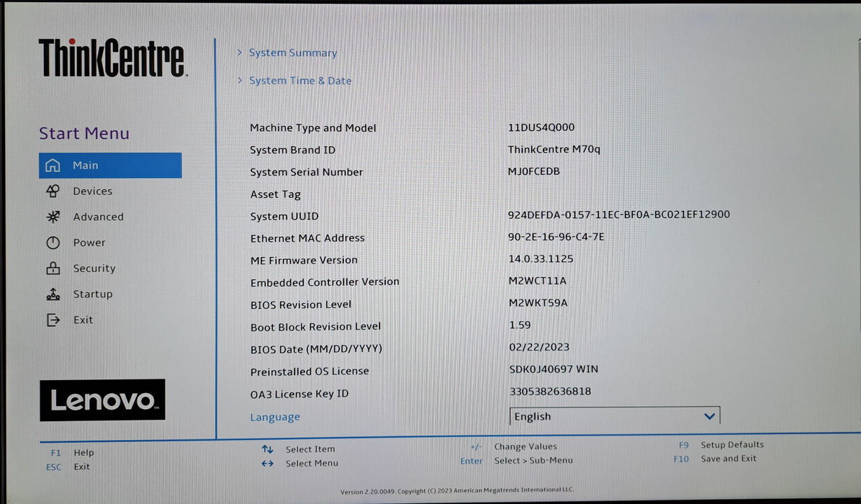The height and width of the screenshot is (504, 861).
Task: Click the F10 Save and Exit hint
Action: pyautogui.click(x=715, y=459)
